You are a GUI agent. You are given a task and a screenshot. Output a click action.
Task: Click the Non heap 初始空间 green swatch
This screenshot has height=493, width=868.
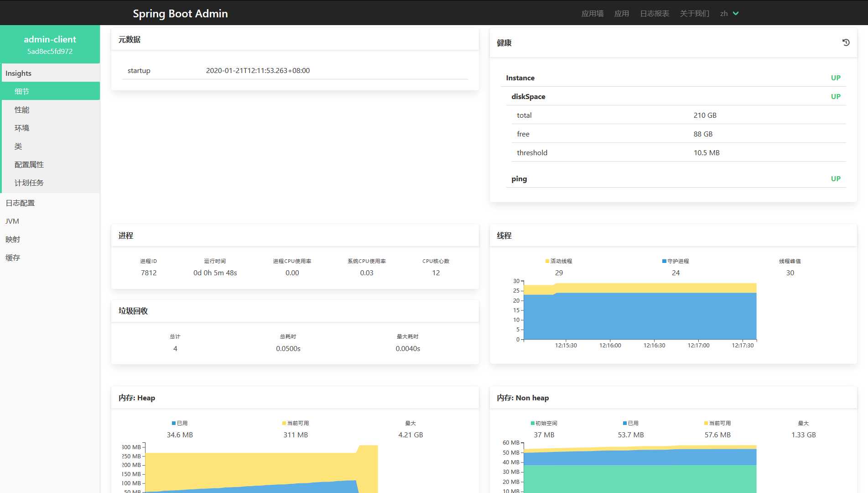pos(533,423)
